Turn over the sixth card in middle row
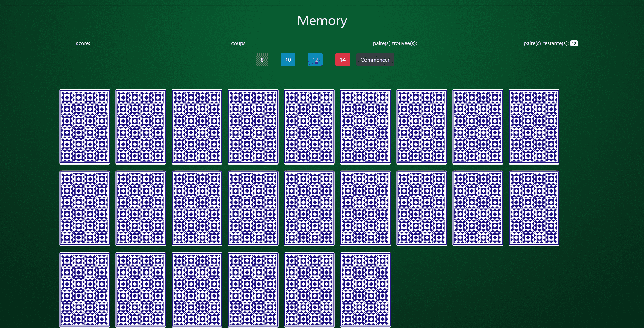The width and height of the screenshot is (644, 328). tap(365, 208)
